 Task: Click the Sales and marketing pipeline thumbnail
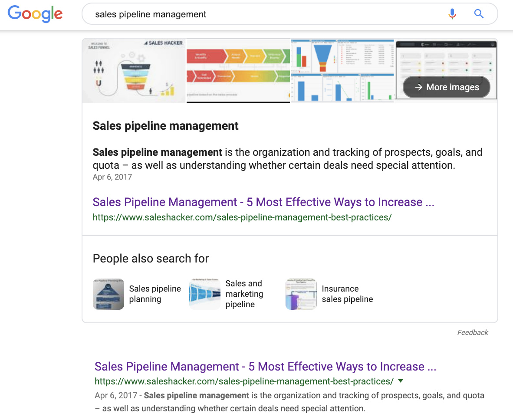pos(205,294)
